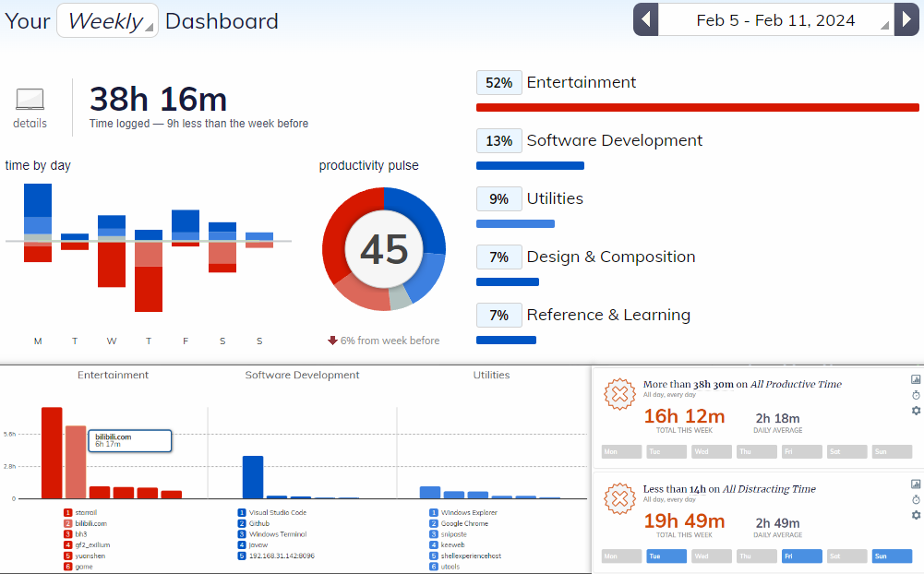924x574 pixels.
Task: Open gear settings for Productive Time goal
Action: point(916,411)
